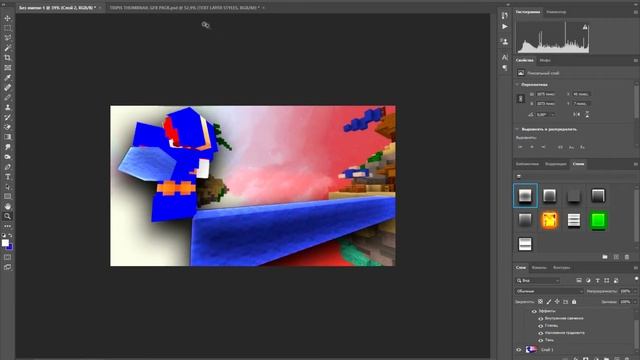Select the Rectangle shape tool
This screenshot has width=640, height=360.
7,196
